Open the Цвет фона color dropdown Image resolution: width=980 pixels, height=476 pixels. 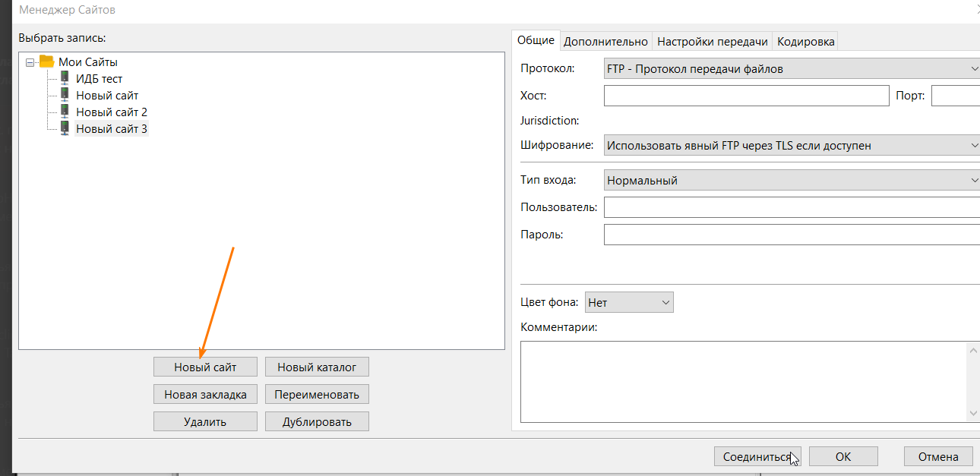629,302
